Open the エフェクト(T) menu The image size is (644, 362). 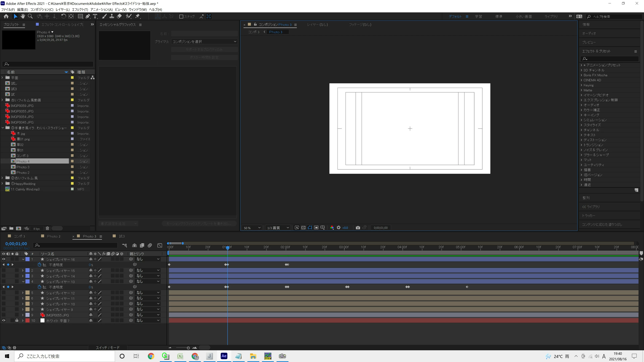click(x=80, y=10)
